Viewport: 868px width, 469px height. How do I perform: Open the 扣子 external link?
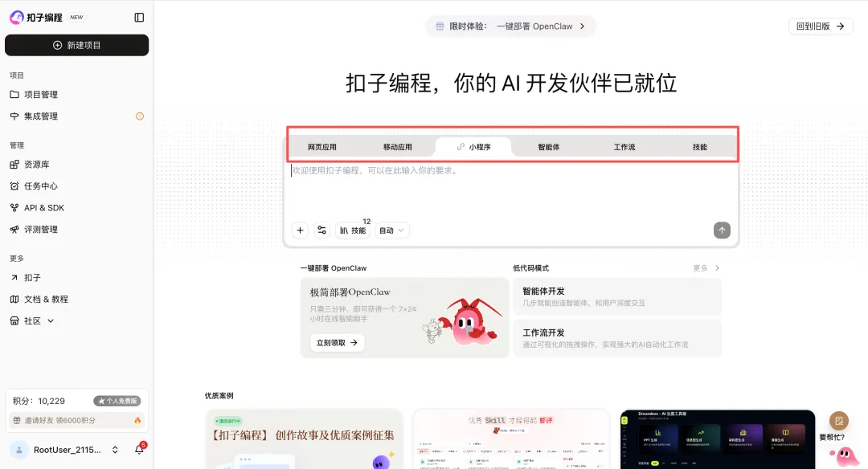click(77, 278)
